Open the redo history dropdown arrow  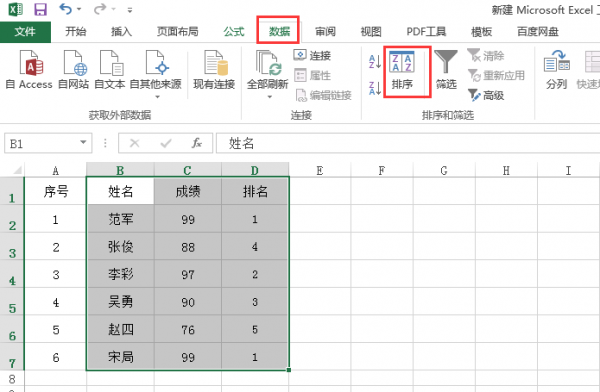point(113,9)
